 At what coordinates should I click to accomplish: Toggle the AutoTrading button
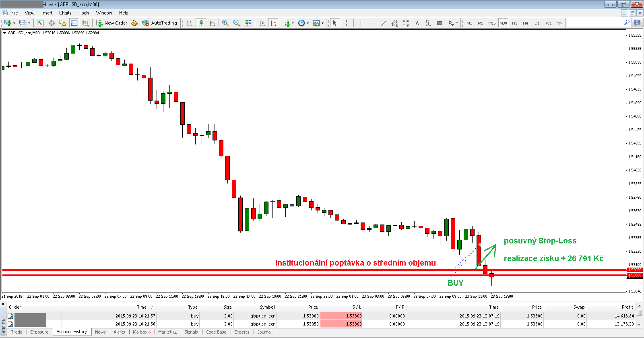[160, 23]
